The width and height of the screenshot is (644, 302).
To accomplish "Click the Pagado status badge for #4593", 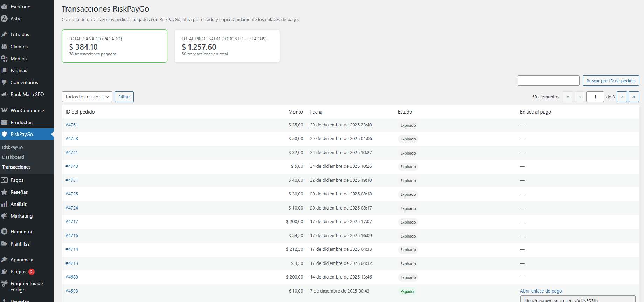I will click(x=407, y=291).
